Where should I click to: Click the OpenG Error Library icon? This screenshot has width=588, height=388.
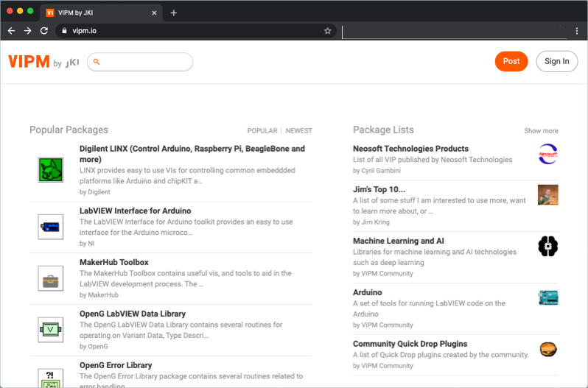51,378
